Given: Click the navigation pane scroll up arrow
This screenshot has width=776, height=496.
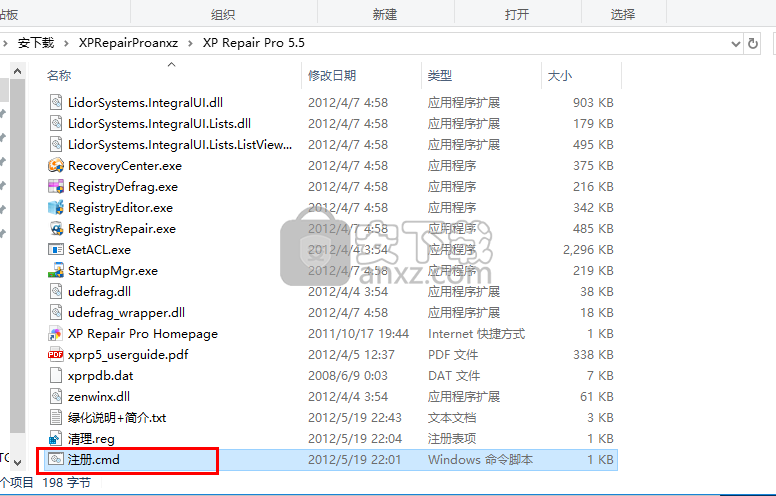Looking at the screenshot, I should (17, 71).
